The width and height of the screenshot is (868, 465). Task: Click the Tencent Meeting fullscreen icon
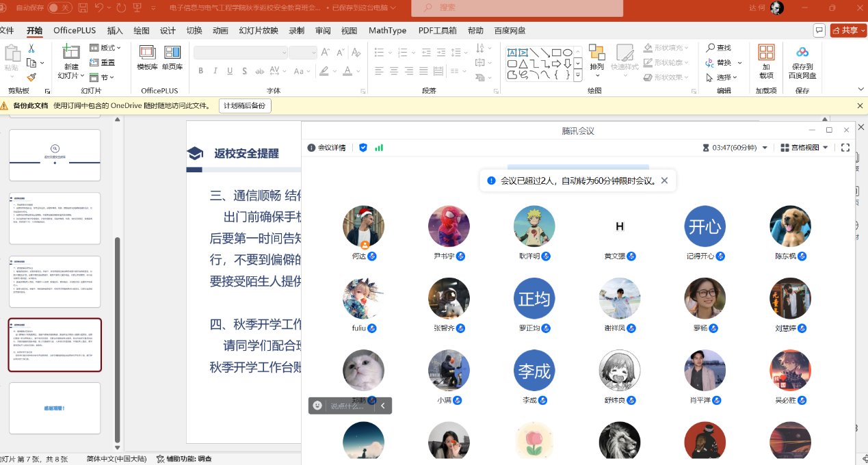pyautogui.click(x=845, y=148)
